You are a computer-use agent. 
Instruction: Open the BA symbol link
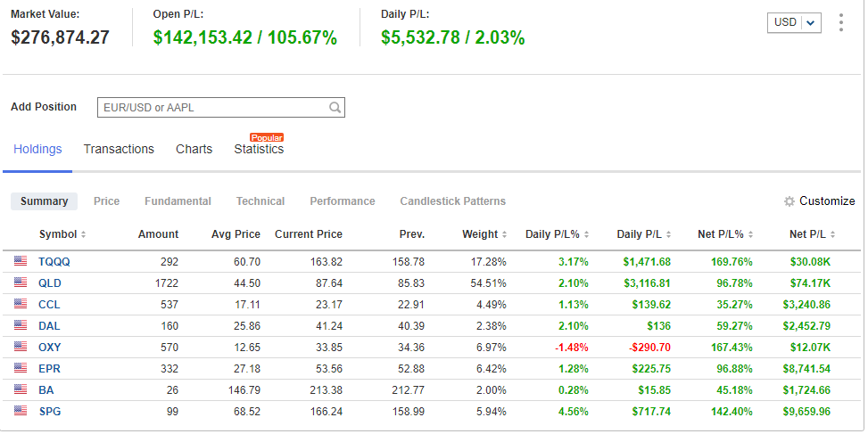(x=46, y=390)
